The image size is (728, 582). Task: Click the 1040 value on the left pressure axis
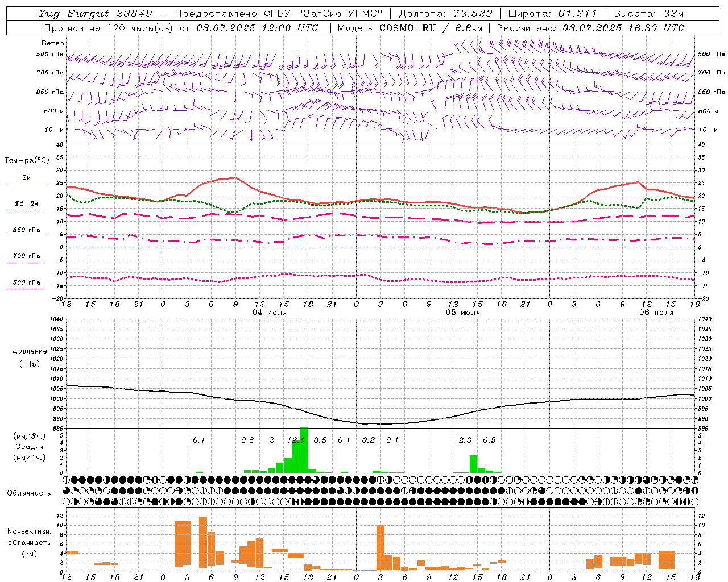pyautogui.click(x=57, y=319)
